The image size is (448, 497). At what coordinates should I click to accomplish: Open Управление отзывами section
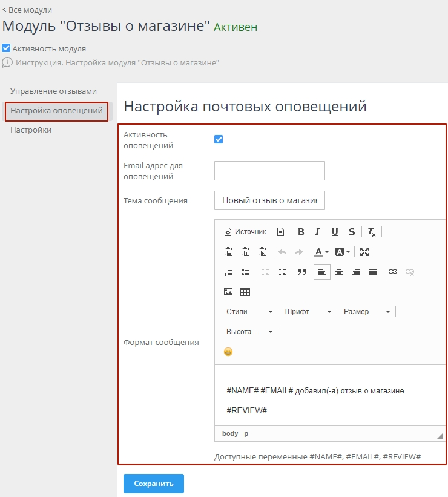53,91
